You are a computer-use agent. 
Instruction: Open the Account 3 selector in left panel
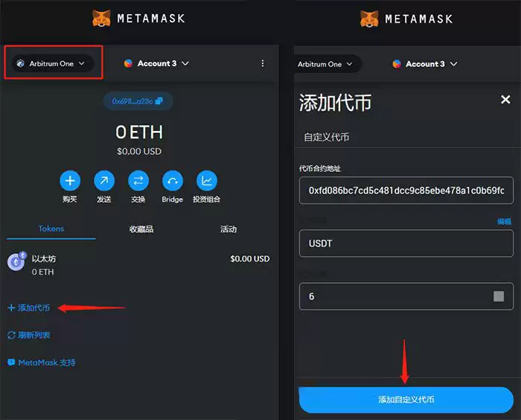pyautogui.click(x=156, y=63)
